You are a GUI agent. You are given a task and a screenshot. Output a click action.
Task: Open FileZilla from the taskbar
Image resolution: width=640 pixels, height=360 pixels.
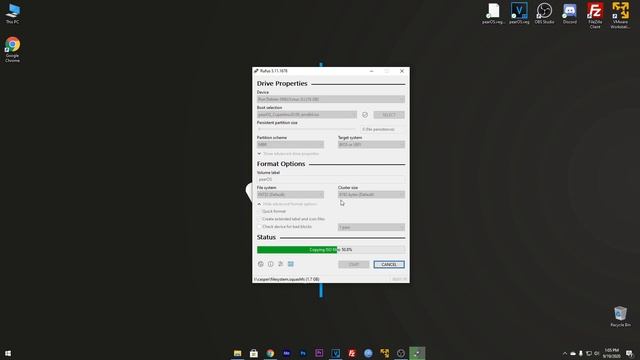[x=352, y=353]
